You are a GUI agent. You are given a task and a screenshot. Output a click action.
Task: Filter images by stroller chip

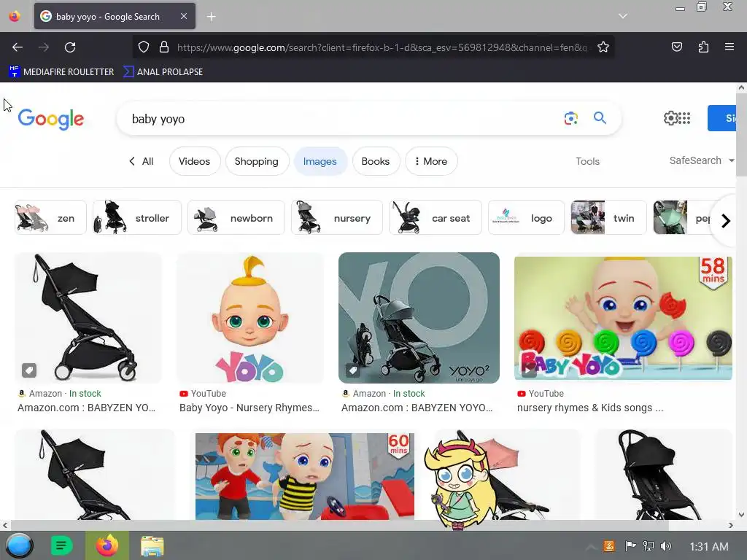137,217
